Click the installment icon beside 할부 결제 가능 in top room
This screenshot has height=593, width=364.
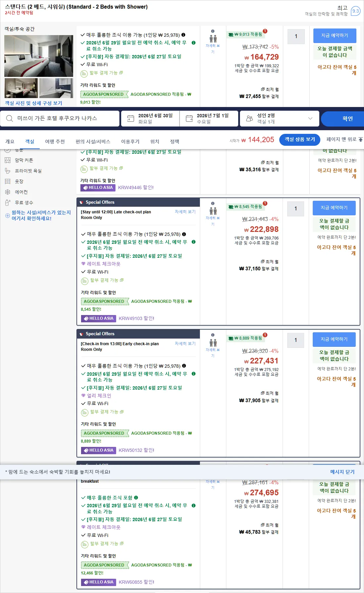tap(84, 73)
